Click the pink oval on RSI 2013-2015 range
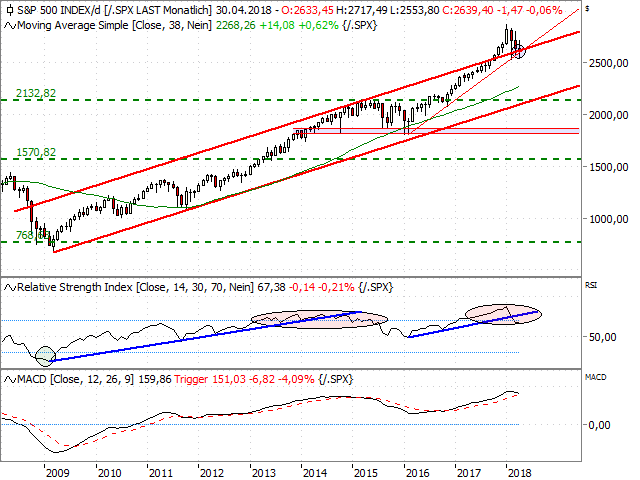 click(319, 319)
